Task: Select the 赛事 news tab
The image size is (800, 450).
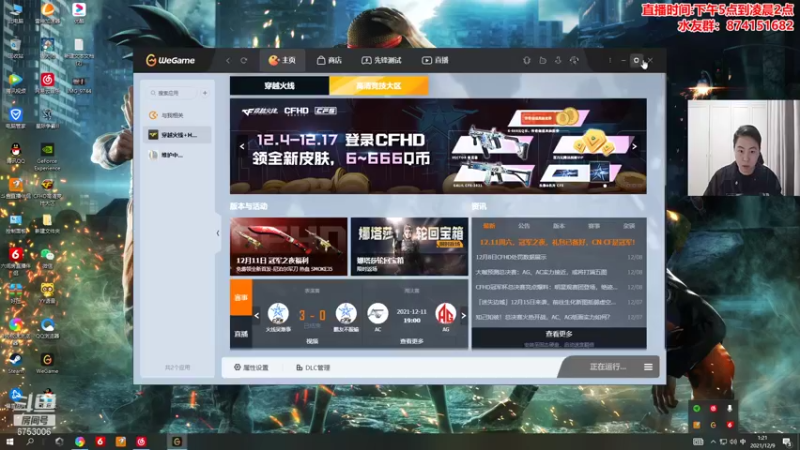Action: (594, 226)
